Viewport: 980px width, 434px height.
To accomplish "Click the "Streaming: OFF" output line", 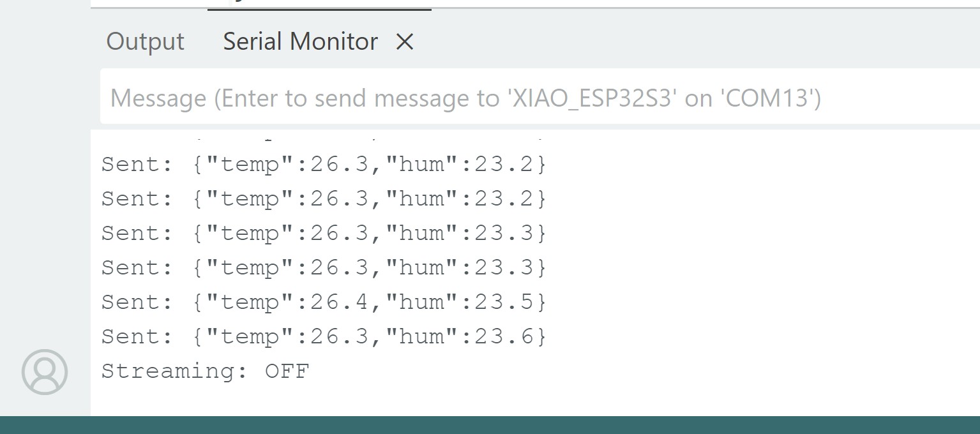I will tap(205, 371).
